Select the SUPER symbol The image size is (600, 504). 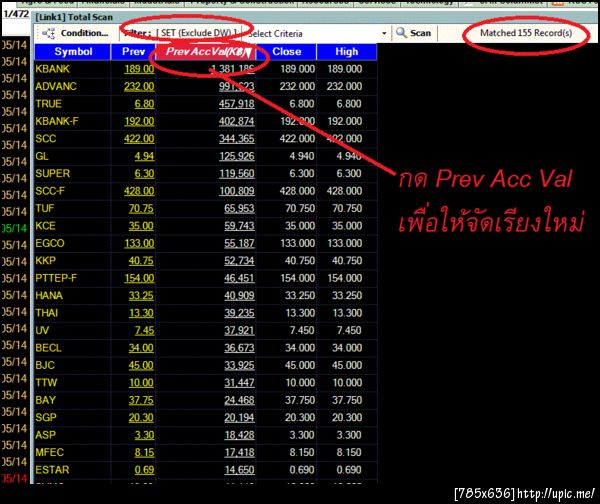pyautogui.click(x=52, y=173)
